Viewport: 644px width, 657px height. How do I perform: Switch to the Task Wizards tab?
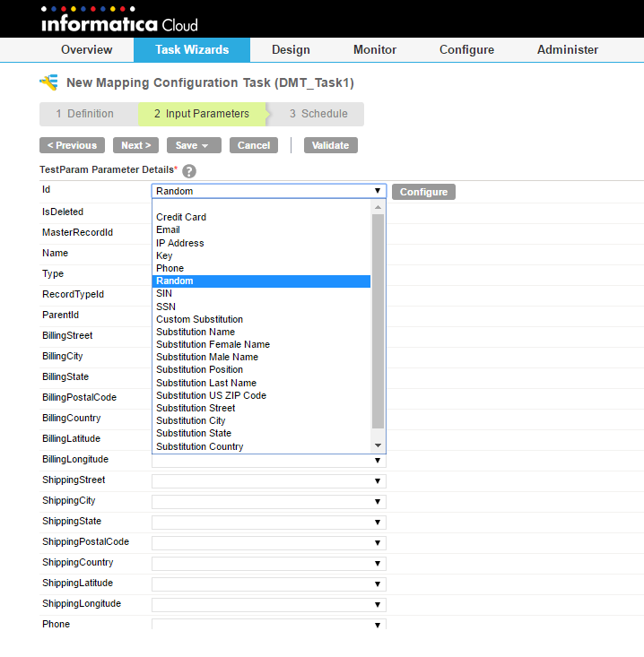[192, 49]
